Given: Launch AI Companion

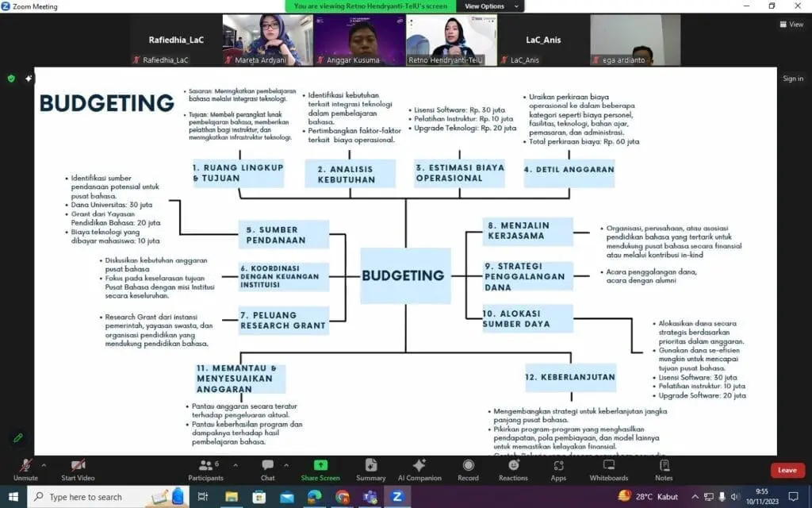Looking at the screenshot, I should tap(419, 468).
